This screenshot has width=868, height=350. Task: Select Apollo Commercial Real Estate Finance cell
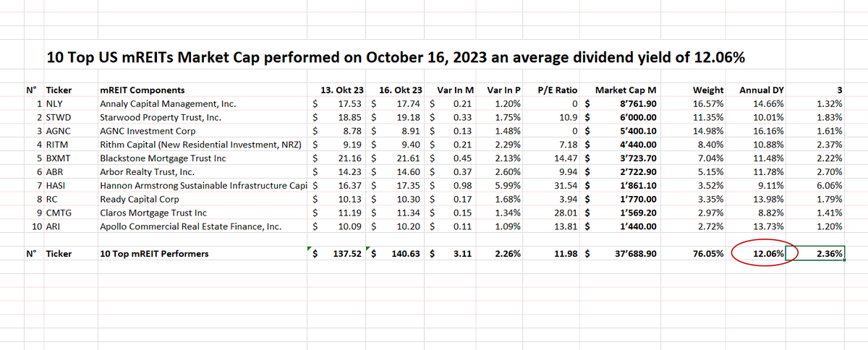pos(190,227)
